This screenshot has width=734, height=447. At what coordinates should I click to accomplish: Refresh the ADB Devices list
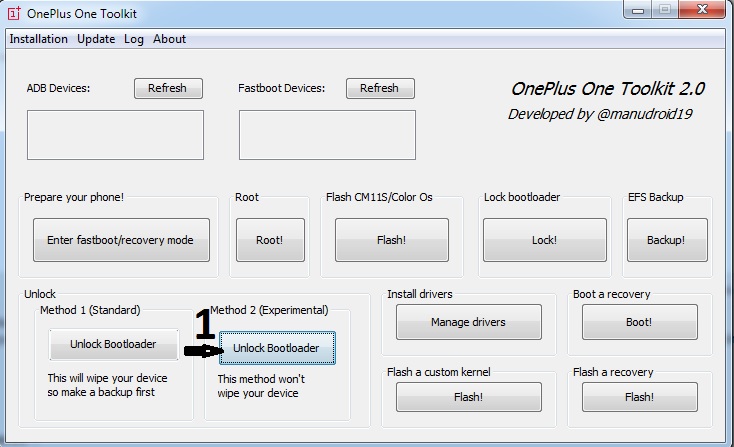click(x=167, y=88)
